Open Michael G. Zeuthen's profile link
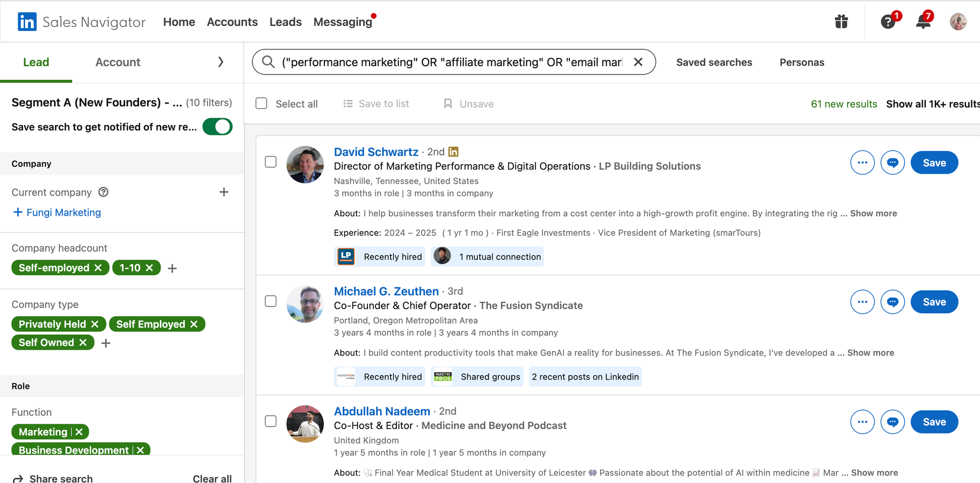The image size is (980, 483). (x=386, y=291)
